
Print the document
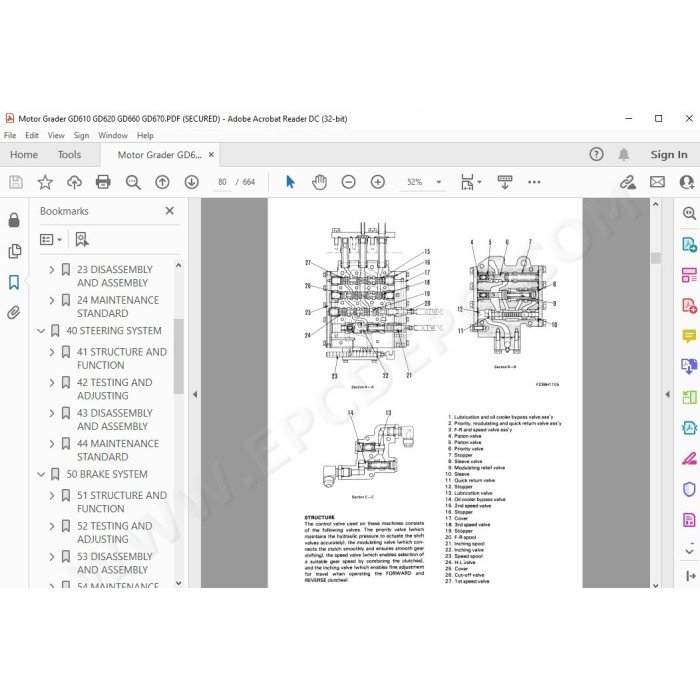103,182
